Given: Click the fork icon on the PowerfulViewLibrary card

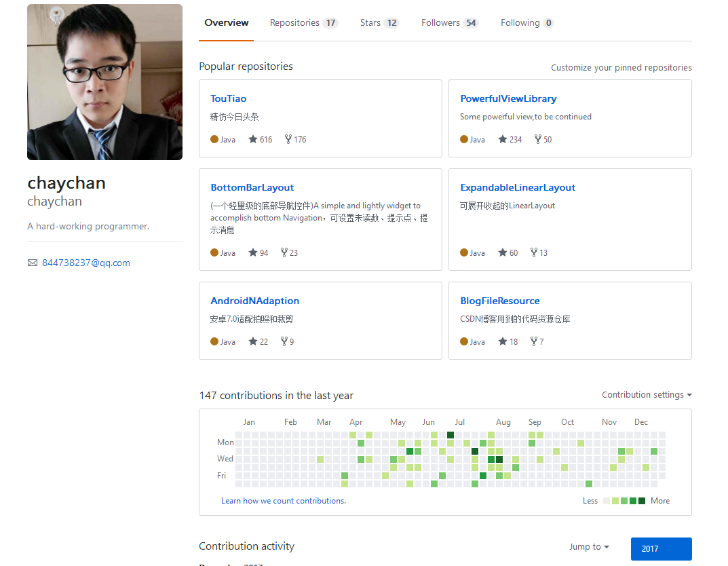Looking at the screenshot, I should tap(538, 139).
